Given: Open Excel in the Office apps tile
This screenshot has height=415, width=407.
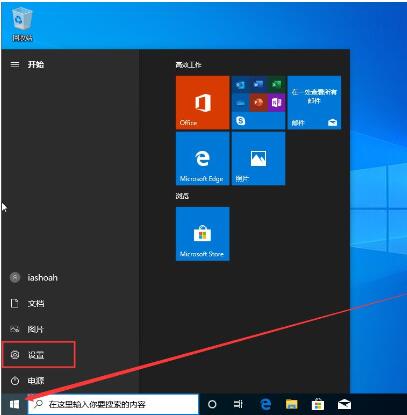Looking at the screenshot, I should click(x=277, y=85).
